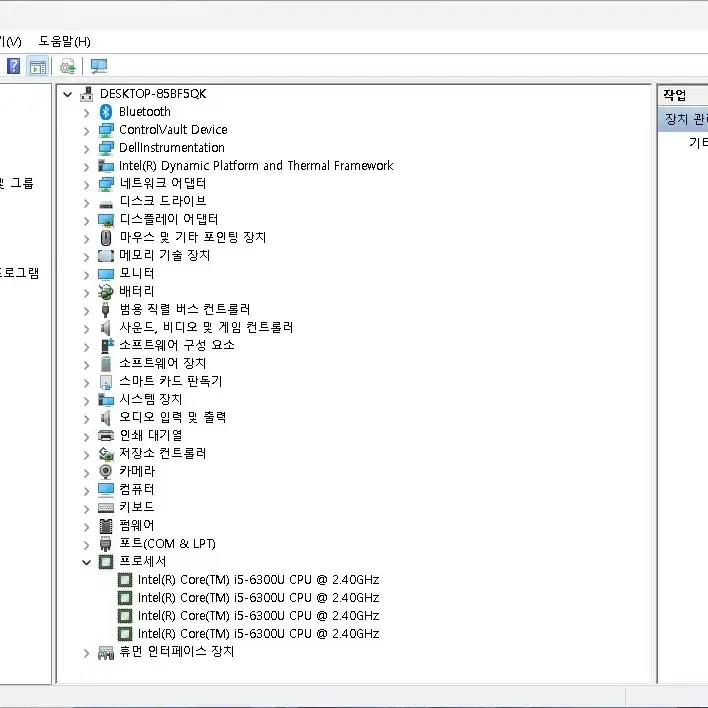
Task: Click the webcam icon for 카메라
Action: point(106,472)
